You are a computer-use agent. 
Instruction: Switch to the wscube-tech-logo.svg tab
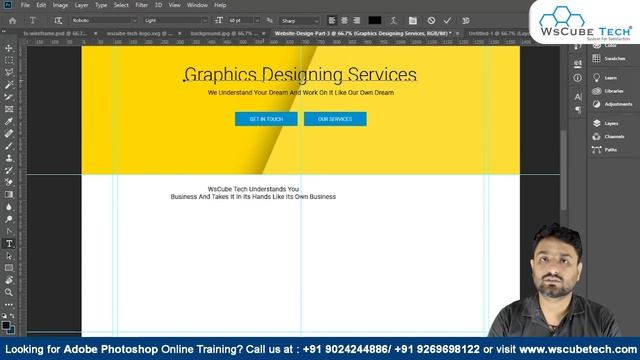pyautogui.click(x=139, y=33)
